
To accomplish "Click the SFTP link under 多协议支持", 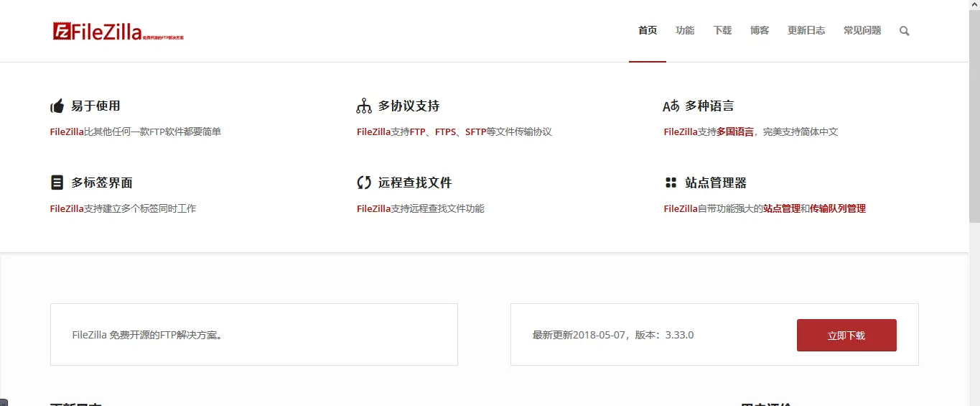I will coord(476,132).
